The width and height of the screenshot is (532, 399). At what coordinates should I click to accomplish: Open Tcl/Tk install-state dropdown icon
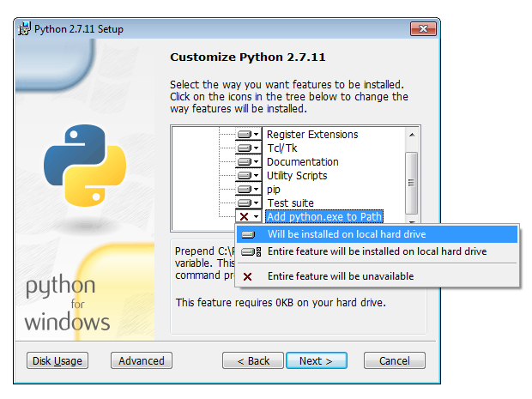point(248,148)
